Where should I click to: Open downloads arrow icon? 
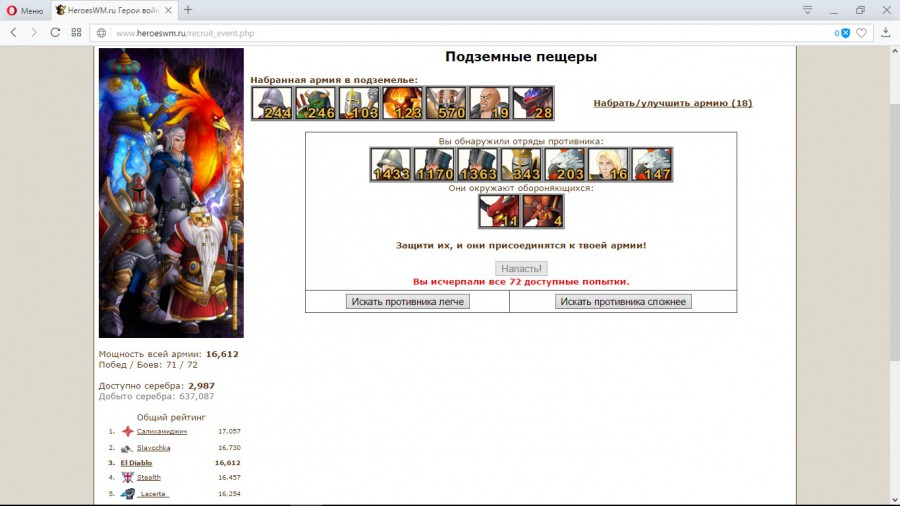886,33
